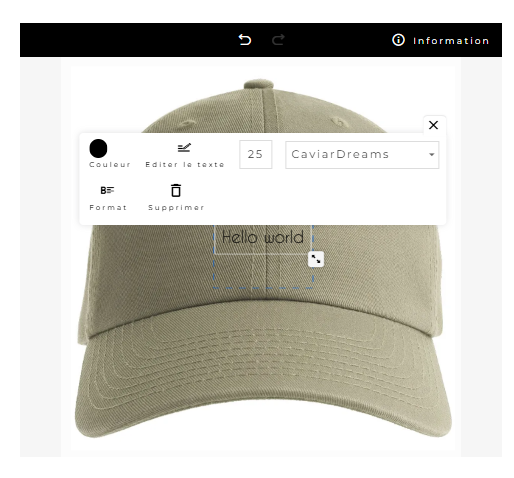
Task: Click the circled info icon
Action: click(x=398, y=40)
